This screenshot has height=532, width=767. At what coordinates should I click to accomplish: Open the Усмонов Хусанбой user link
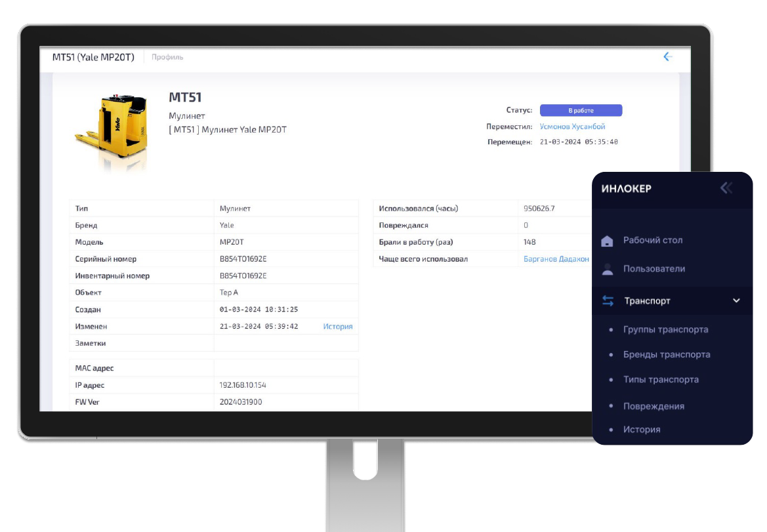coord(572,127)
